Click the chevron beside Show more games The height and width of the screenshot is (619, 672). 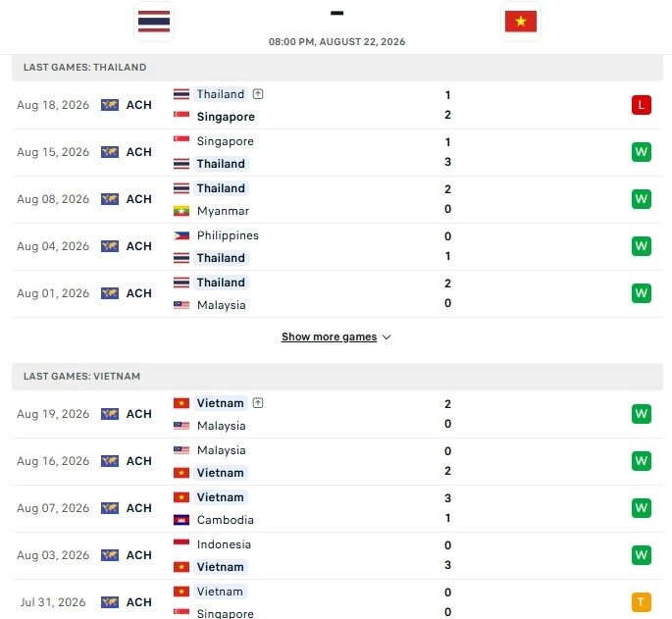coord(387,337)
